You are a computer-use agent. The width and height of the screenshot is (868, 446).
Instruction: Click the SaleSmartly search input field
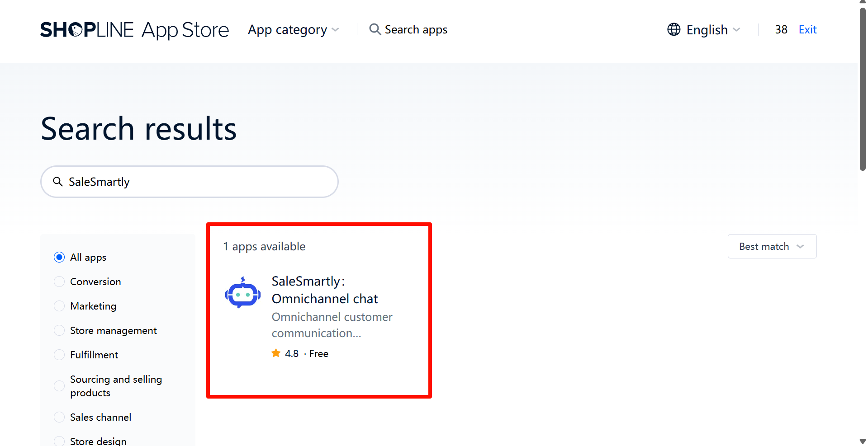click(199, 182)
